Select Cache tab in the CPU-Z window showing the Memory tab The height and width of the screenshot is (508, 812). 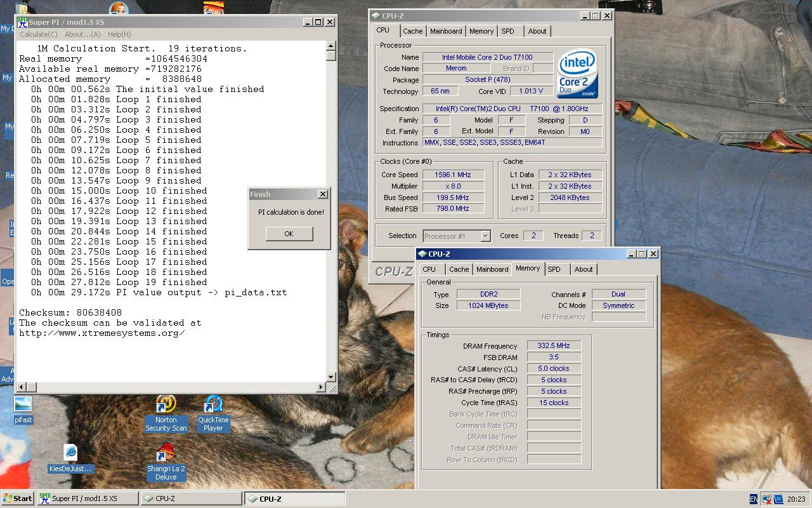pos(459,269)
